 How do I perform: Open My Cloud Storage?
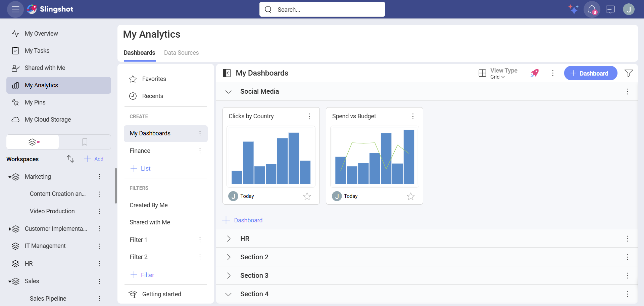[x=59, y=120]
